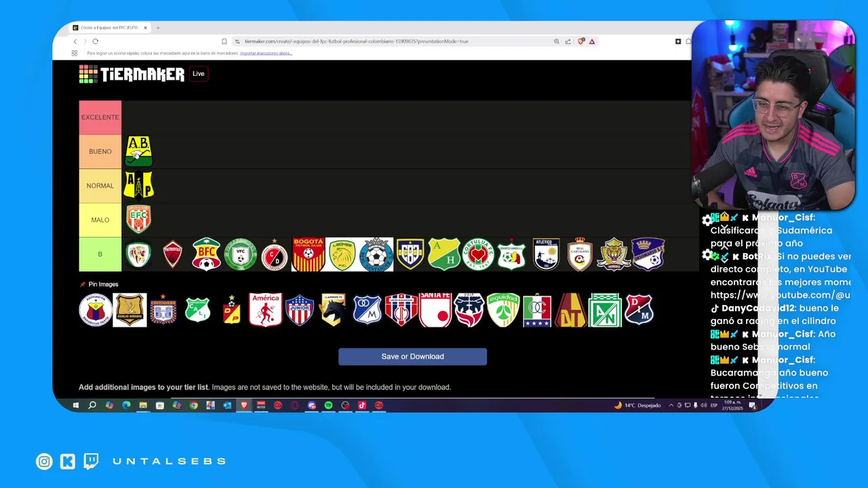Select the América de Cali logo
Screen dimensions: 868x488
click(x=265, y=310)
